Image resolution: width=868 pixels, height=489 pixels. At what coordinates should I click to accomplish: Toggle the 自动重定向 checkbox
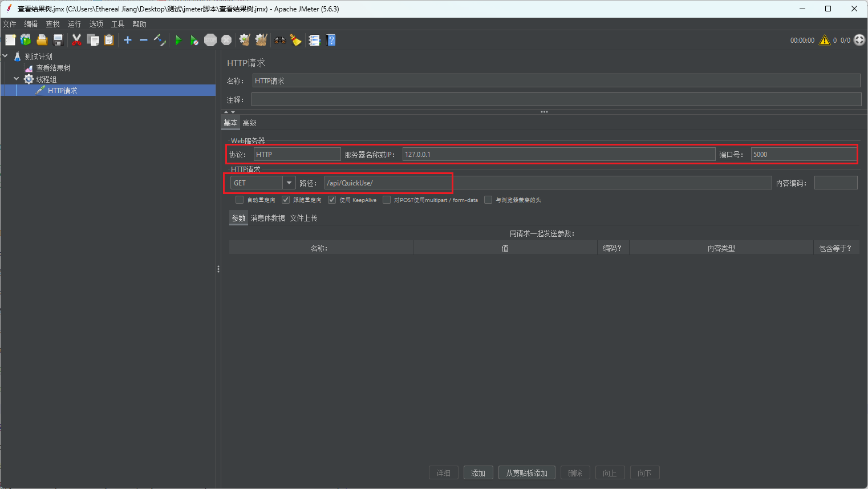coord(240,200)
